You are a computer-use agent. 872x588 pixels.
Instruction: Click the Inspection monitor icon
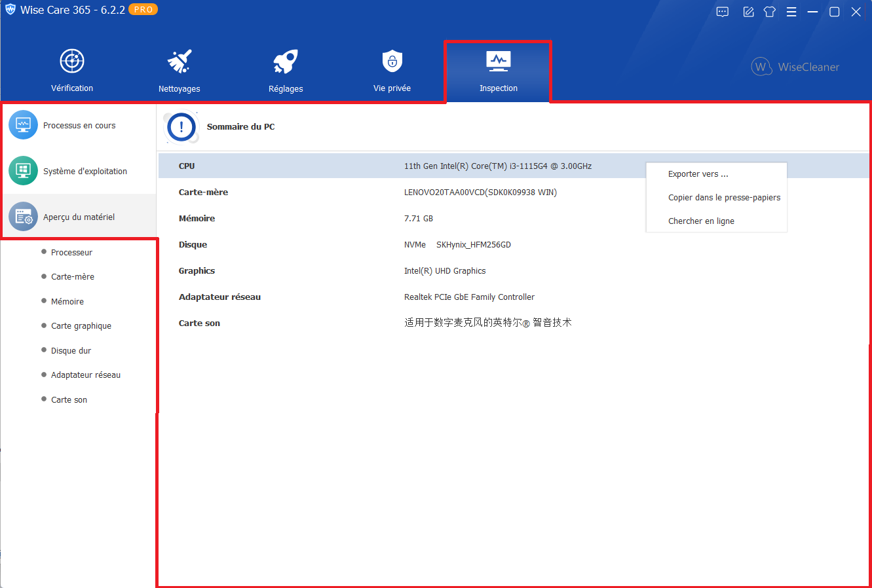click(499, 61)
